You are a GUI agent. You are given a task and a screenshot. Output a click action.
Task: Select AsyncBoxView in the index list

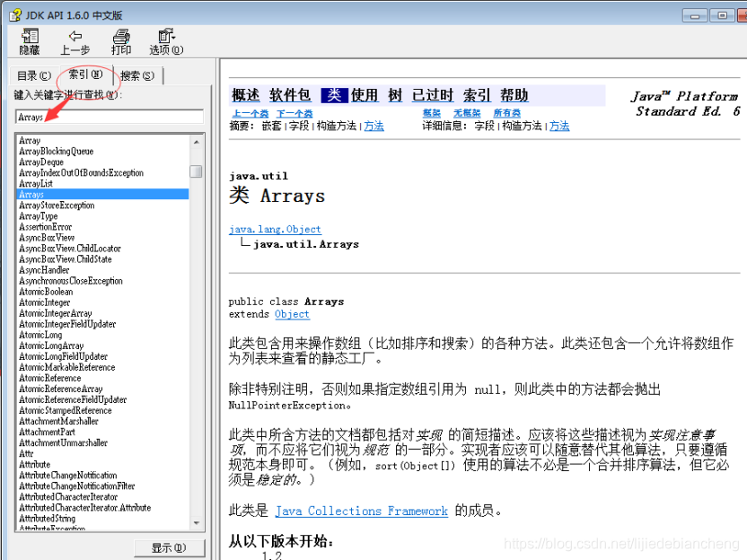[x=47, y=238]
